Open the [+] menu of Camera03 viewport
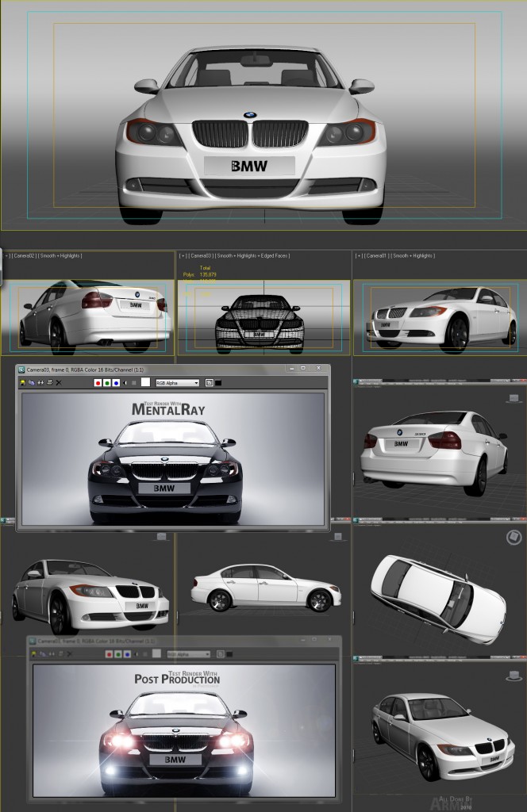Viewport: 527px width, 812px height. pos(183,256)
